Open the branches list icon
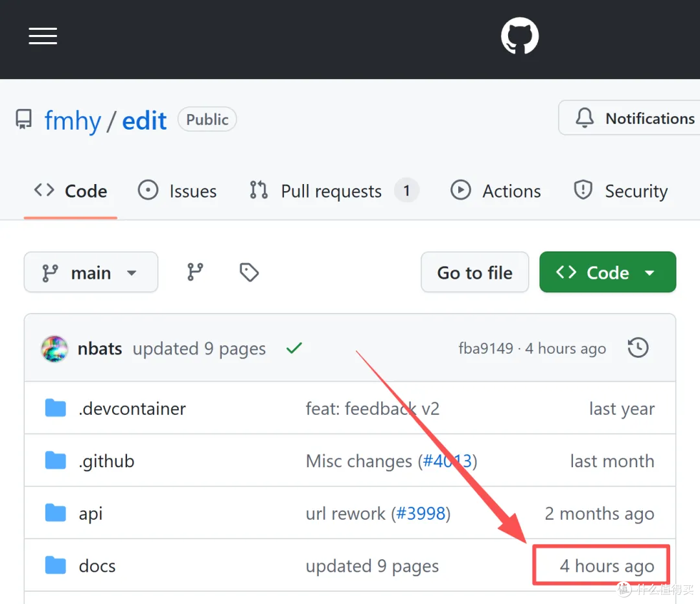The height and width of the screenshot is (604, 700). pyautogui.click(x=195, y=272)
